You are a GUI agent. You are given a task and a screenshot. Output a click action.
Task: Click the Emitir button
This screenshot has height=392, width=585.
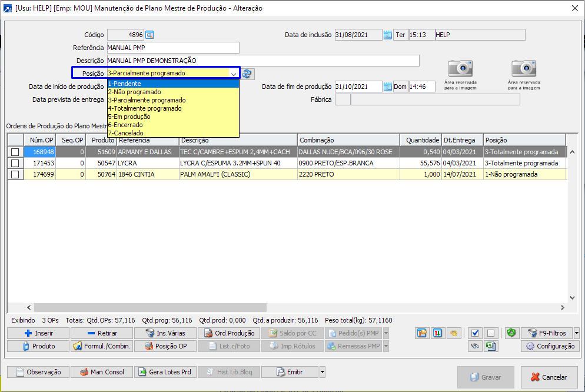[x=290, y=372]
